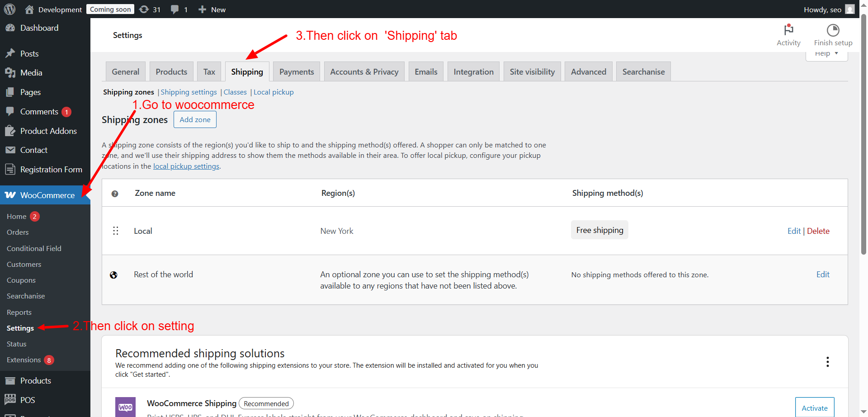Click the plus New icon

click(x=202, y=9)
